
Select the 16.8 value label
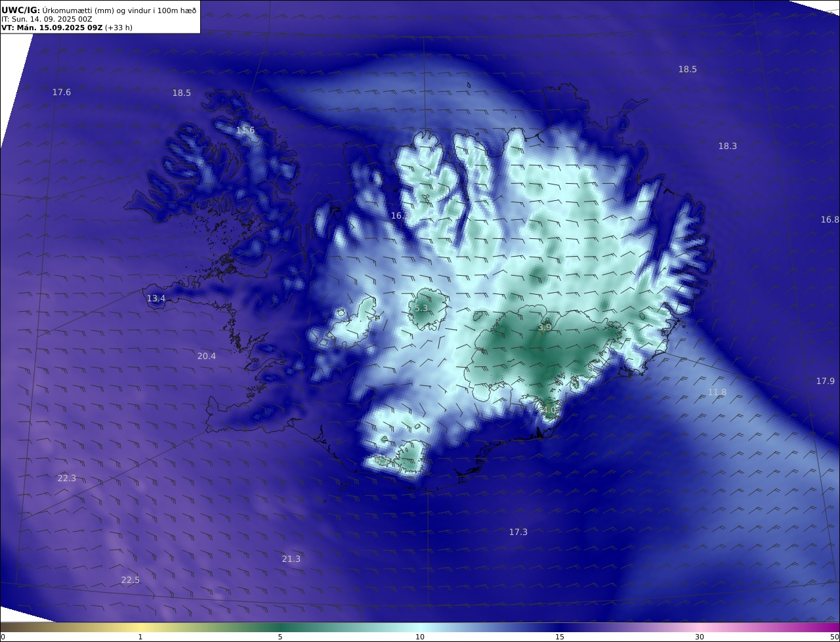click(830, 220)
